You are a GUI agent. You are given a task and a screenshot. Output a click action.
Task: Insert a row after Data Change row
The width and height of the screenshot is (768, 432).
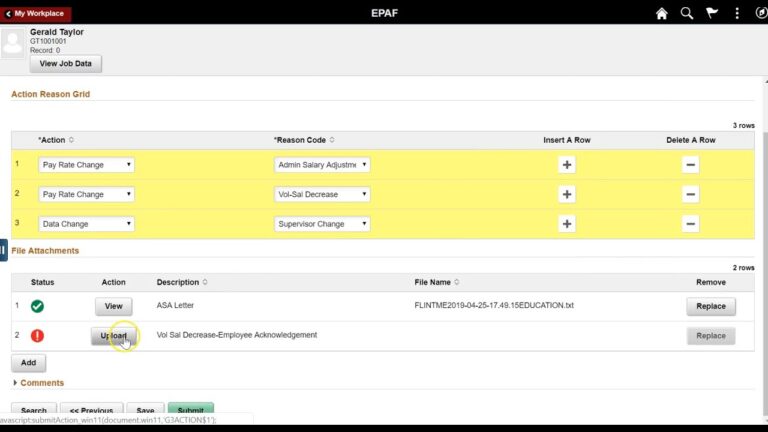(567, 224)
